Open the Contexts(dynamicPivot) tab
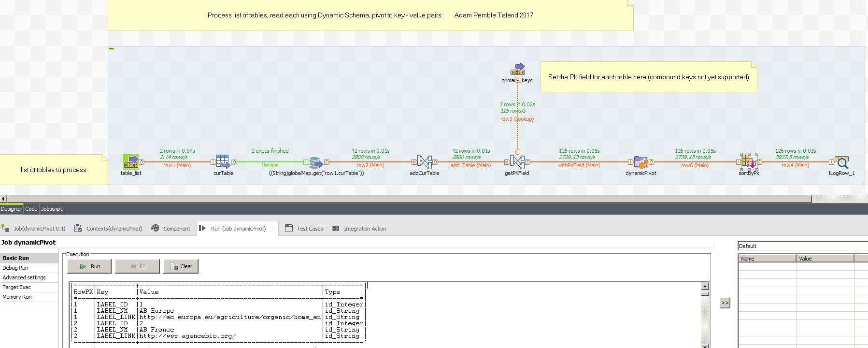The height and width of the screenshot is (348, 868). [109, 229]
